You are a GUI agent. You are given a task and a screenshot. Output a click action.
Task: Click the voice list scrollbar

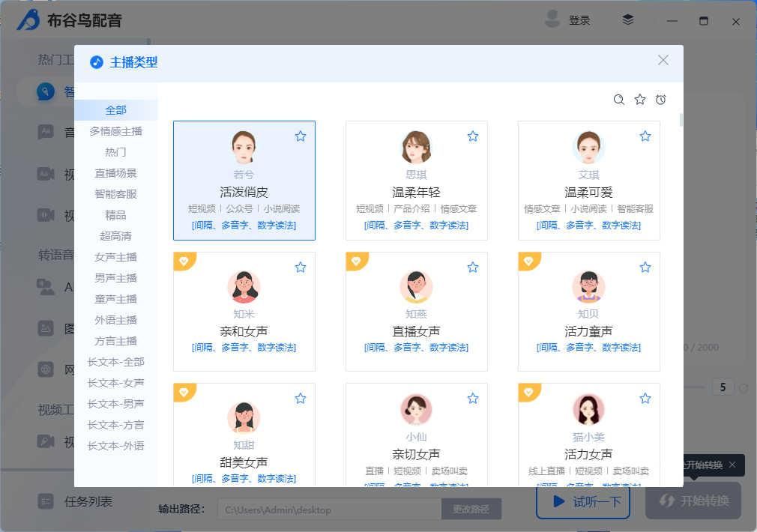(x=681, y=120)
